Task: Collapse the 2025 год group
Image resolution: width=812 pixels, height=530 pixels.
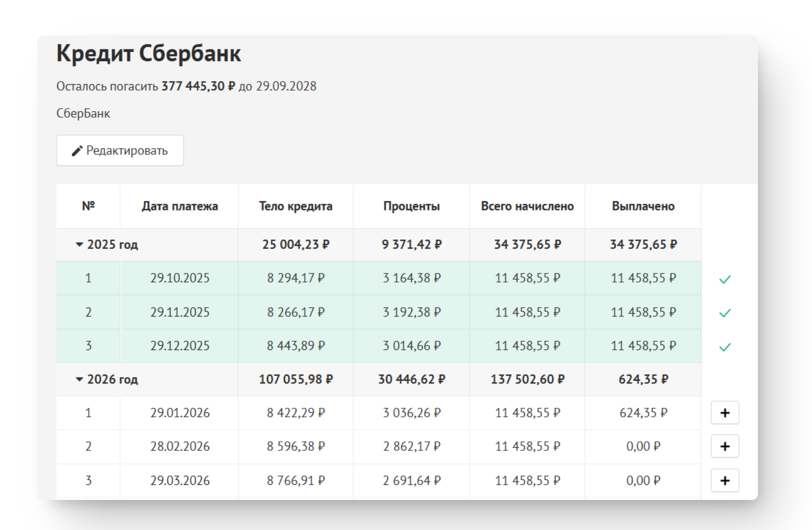Action: click(x=80, y=244)
